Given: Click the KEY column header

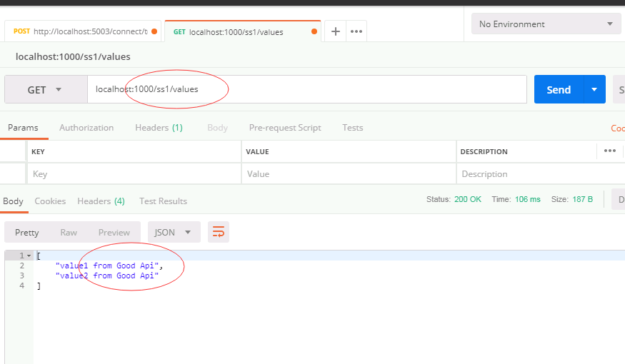Looking at the screenshot, I should 39,152.
